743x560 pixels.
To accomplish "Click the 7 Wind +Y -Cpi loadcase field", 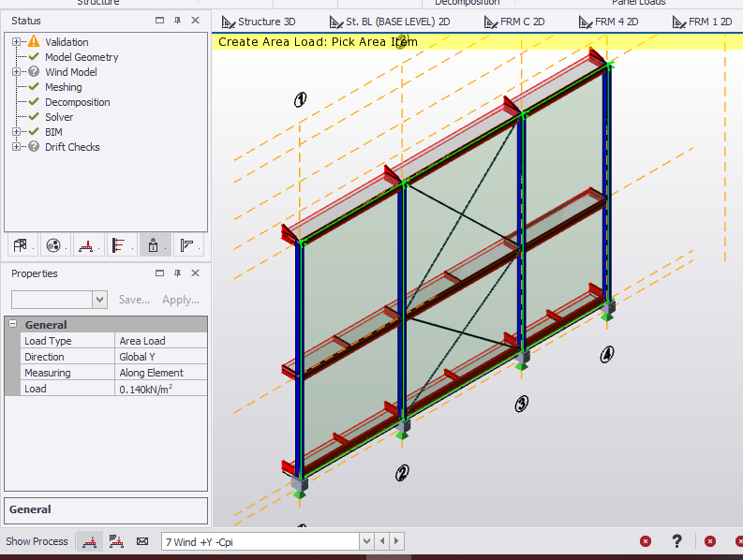I will click(x=260, y=541).
